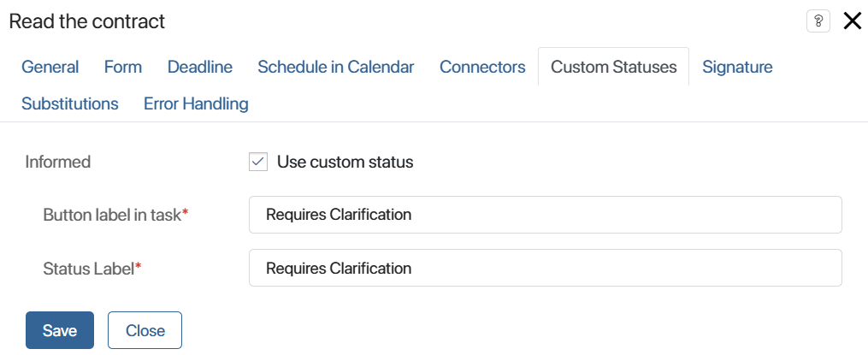Screen dimensions: 868x355
Task: Open the Form tab
Action: (x=123, y=67)
